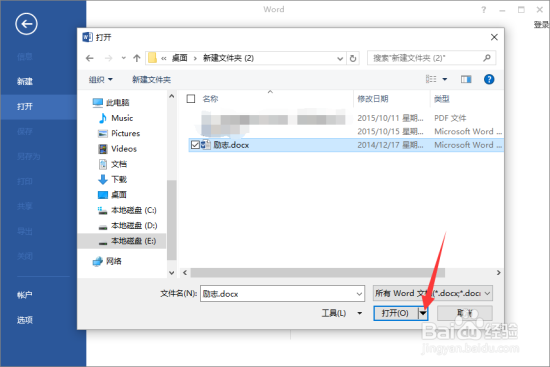Toggle the select-all checkbox in header
Screen dimensions: 550x367
pyautogui.click(x=191, y=99)
